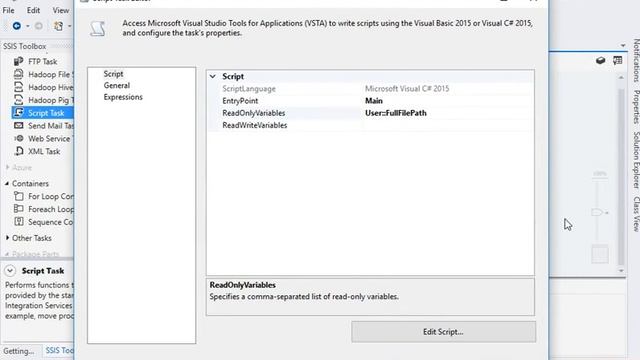Collapse the Script Task description chevron
The height and width of the screenshot is (360, 640).
pos(10,271)
